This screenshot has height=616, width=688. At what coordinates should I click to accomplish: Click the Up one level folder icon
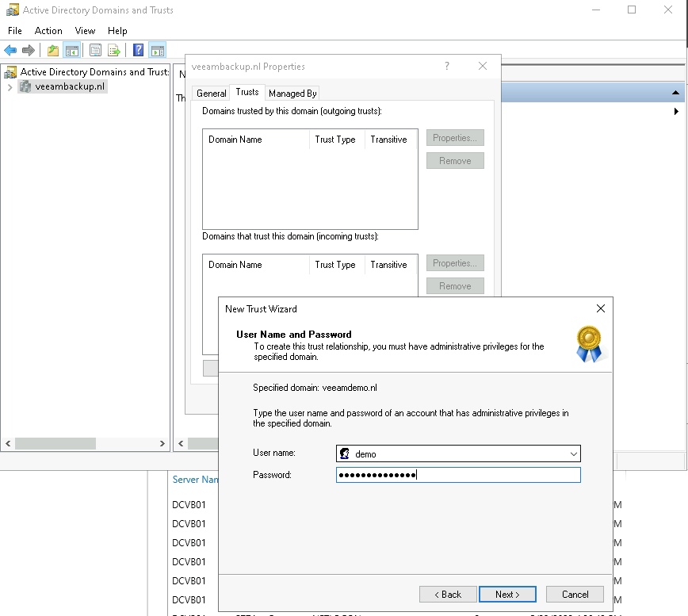click(x=53, y=51)
